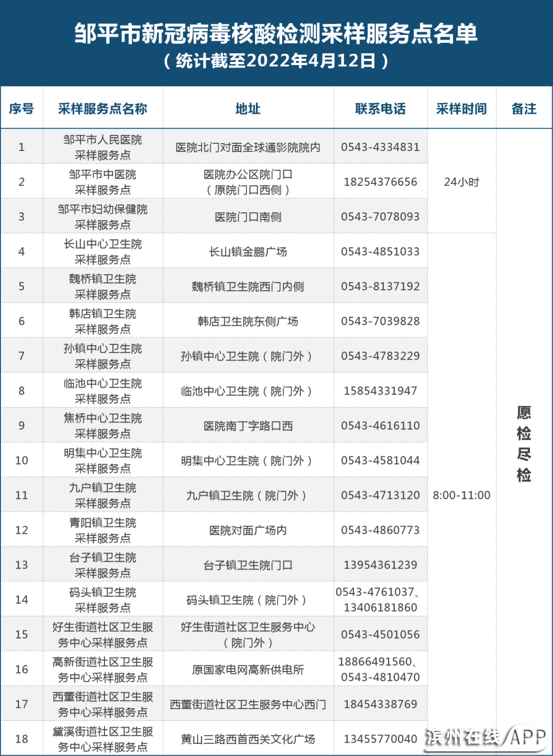Viewport: 553px width, 756px height.
Task: Click phone number 0543-7078093
Action: 380,217
